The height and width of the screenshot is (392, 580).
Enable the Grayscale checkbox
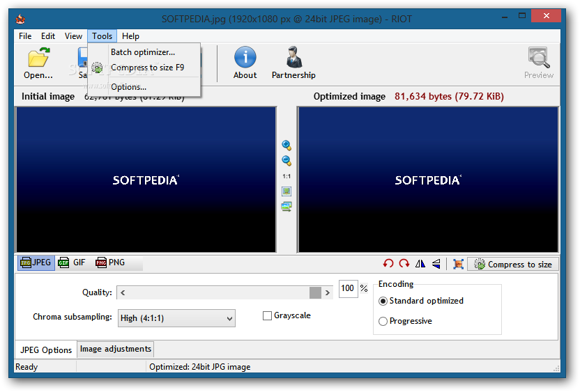[x=267, y=316]
